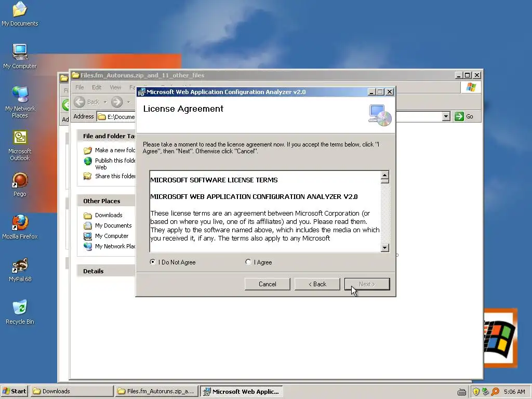This screenshot has height=399, width=532.
Task: Click the Start button
Action: [14, 392]
